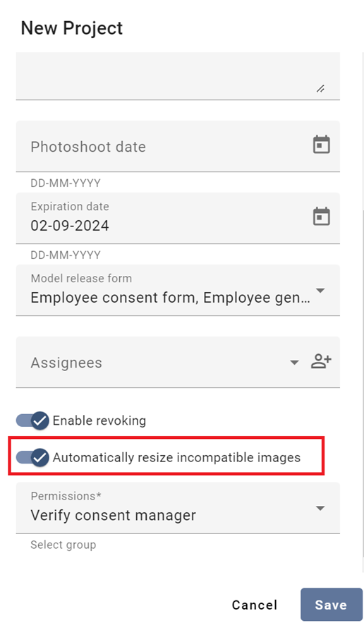Expand the Assignees dropdown arrow
The image size is (364, 623).
tap(294, 363)
